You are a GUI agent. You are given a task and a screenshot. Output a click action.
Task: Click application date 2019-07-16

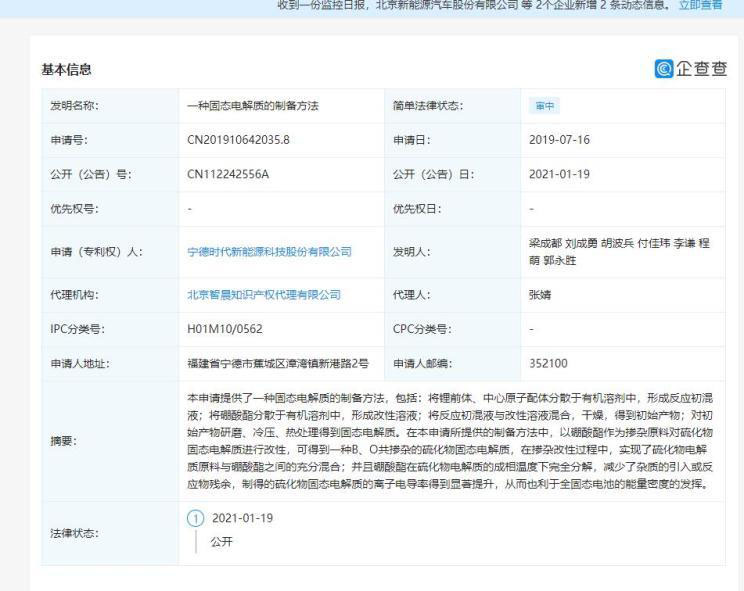[x=559, y=140]
